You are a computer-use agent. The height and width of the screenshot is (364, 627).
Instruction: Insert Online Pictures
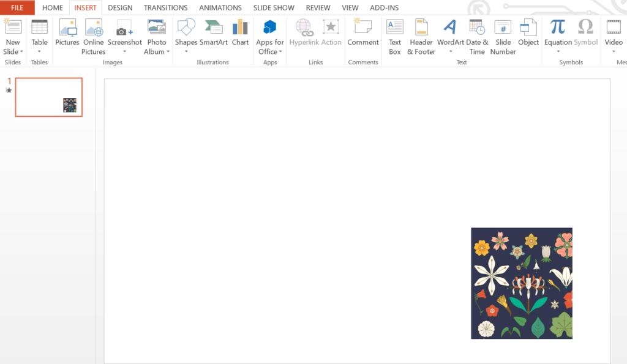(x=93, y=34)
